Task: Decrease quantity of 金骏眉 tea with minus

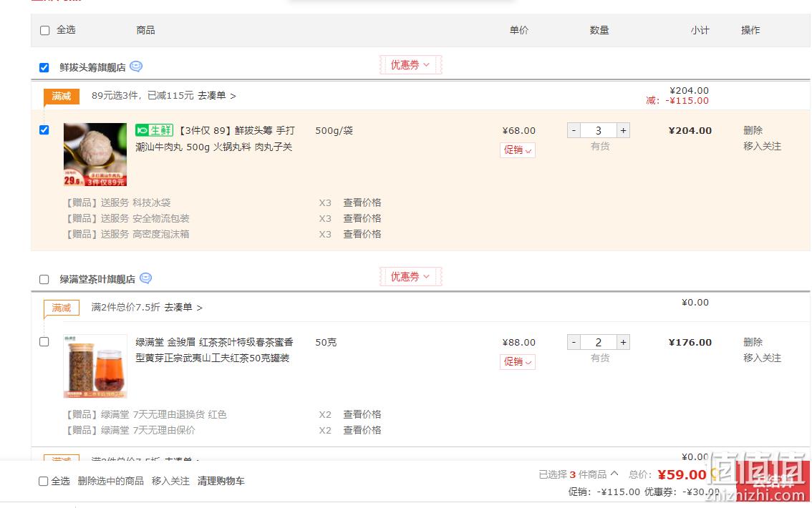Action: point(574,343)
